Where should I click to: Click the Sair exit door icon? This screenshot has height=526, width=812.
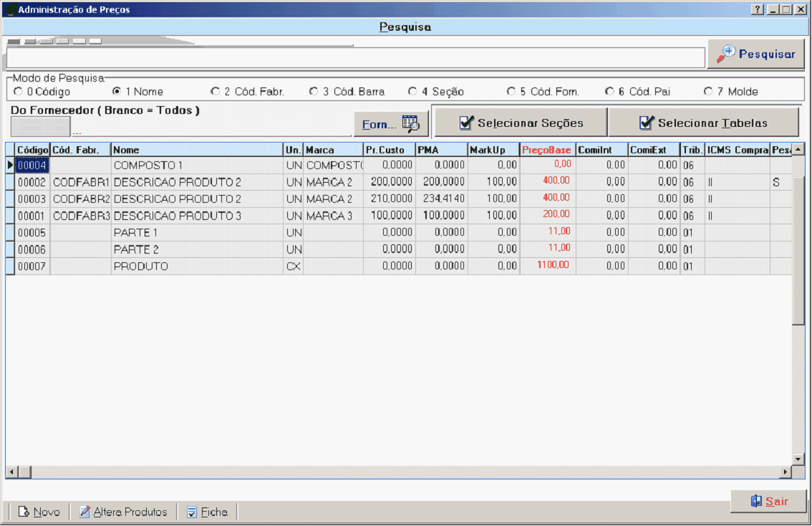pos(756,501)
